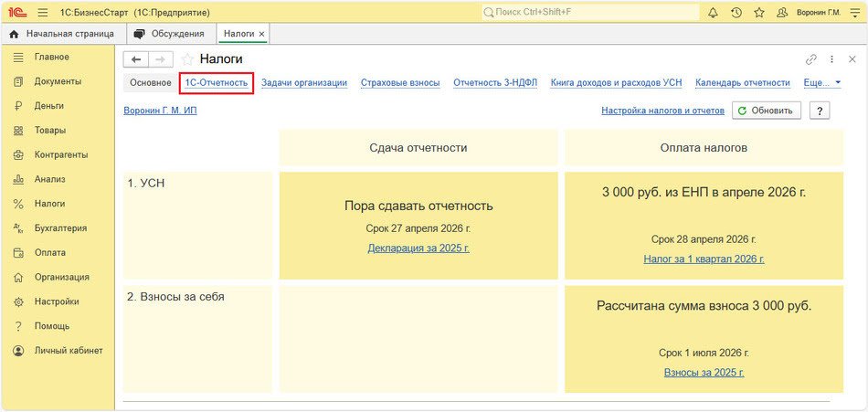Open history clock icon

pos(736,12)
